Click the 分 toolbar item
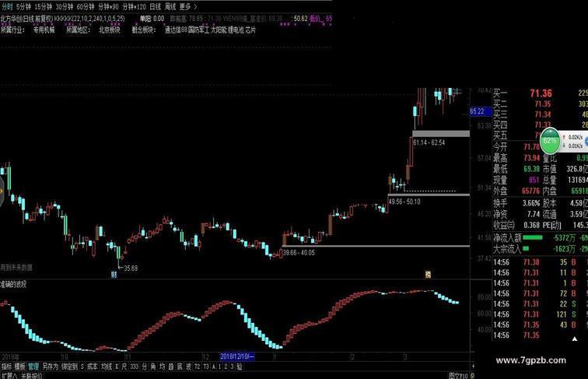The width and height of the screenshot is (588, 379). pyautogui.click(x=145, y=367)
